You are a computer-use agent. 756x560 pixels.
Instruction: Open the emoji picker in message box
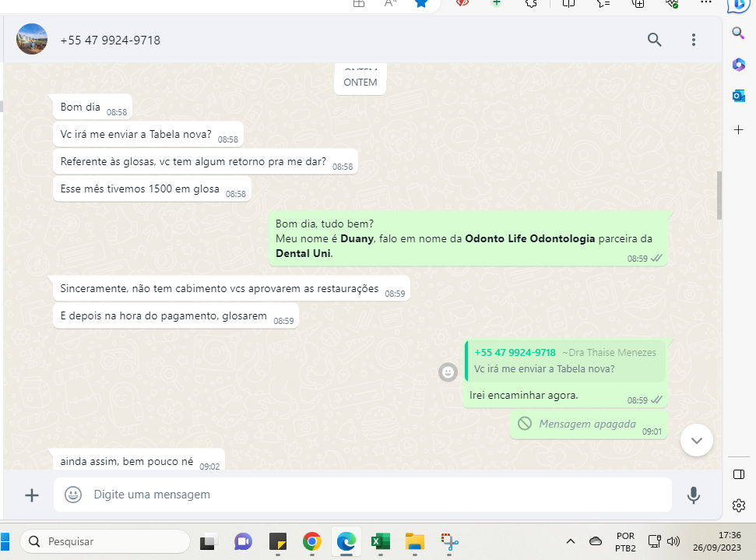pyautogui.click(x=73, y=495)
